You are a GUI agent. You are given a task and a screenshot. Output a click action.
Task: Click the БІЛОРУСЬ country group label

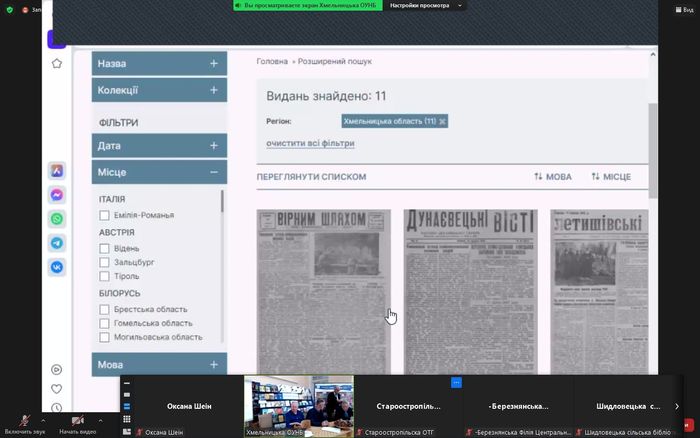pos(120,293)
